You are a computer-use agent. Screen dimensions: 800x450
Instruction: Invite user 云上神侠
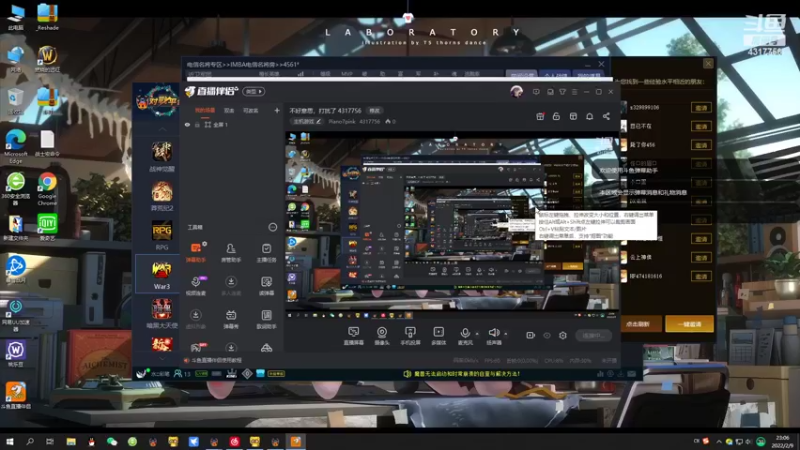pos(702,258)
